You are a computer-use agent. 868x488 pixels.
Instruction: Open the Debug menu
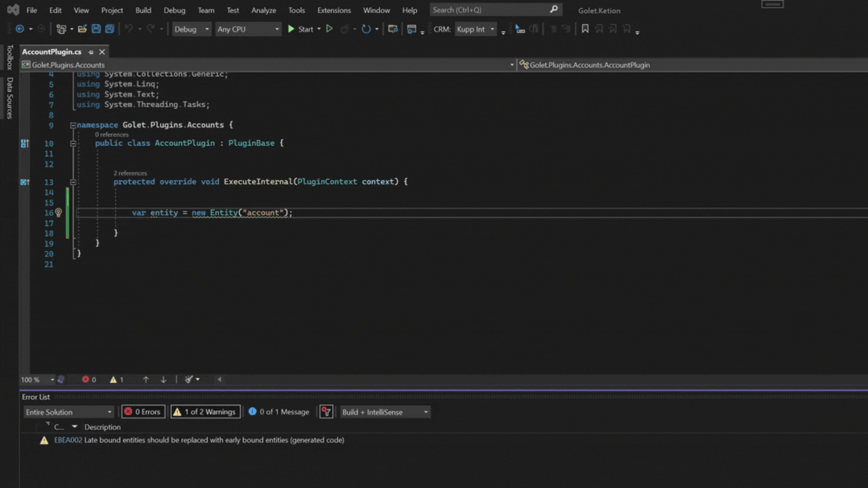click(175, 10)
